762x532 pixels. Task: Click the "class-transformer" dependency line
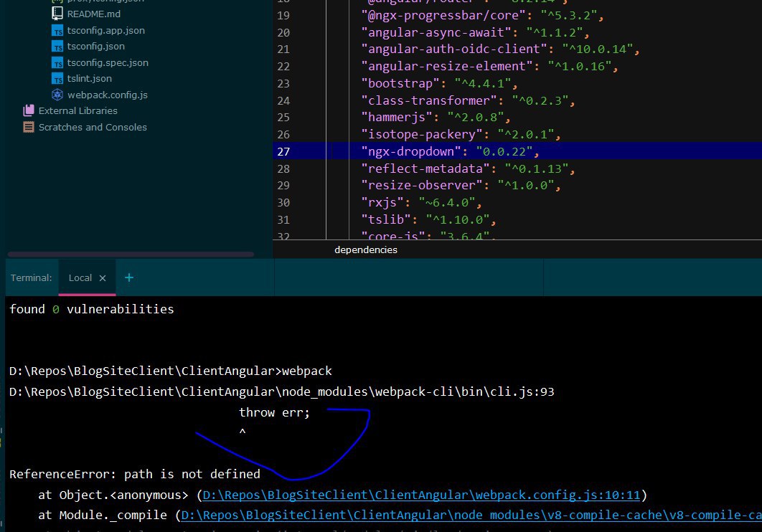(x=468, y=100)
